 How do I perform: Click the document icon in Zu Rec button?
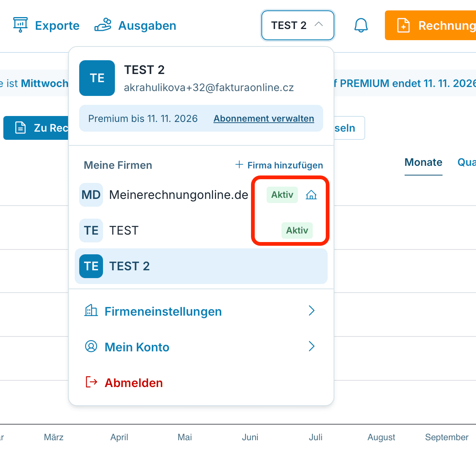tap(20, 128)
